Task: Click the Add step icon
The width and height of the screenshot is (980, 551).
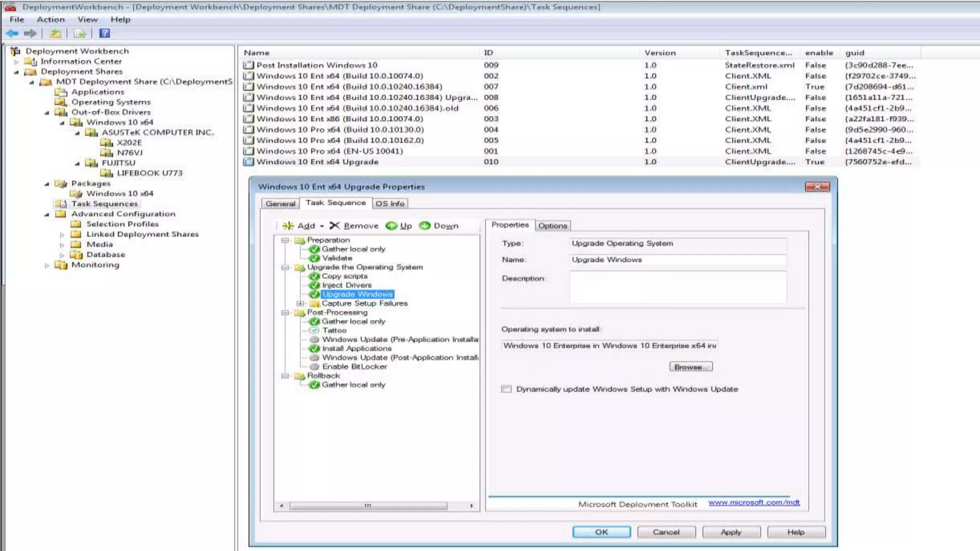Action: click(x=288, y=226)
